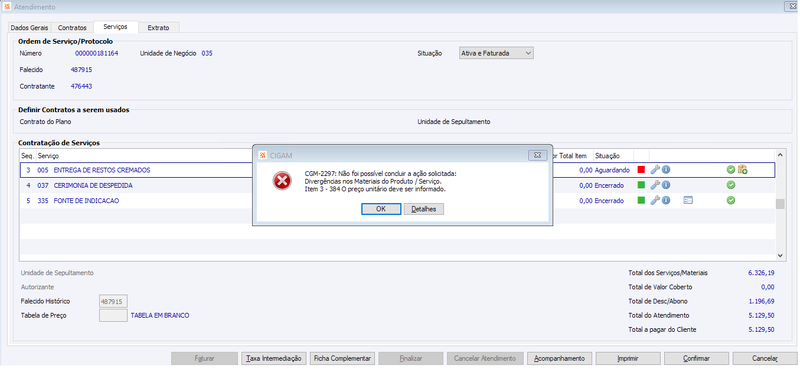Screen dimensions: 800x369
Task: Switch to the Contratos tab
Action: point(72,28)
